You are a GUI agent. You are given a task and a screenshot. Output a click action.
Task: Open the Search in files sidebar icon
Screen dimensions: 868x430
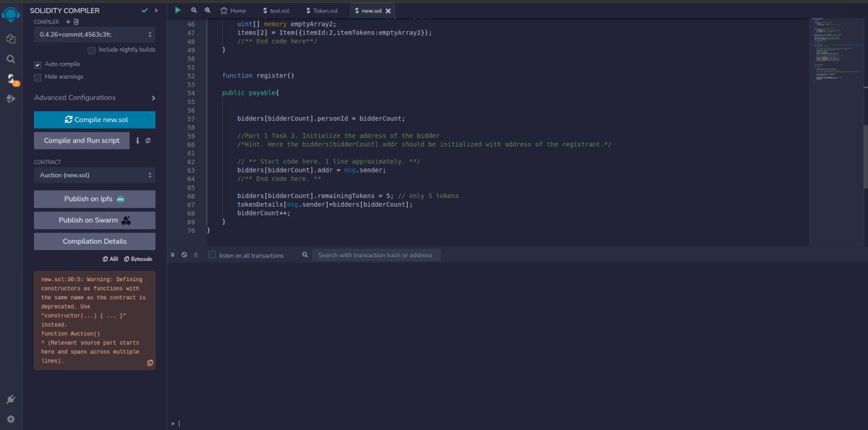[11, 59]
